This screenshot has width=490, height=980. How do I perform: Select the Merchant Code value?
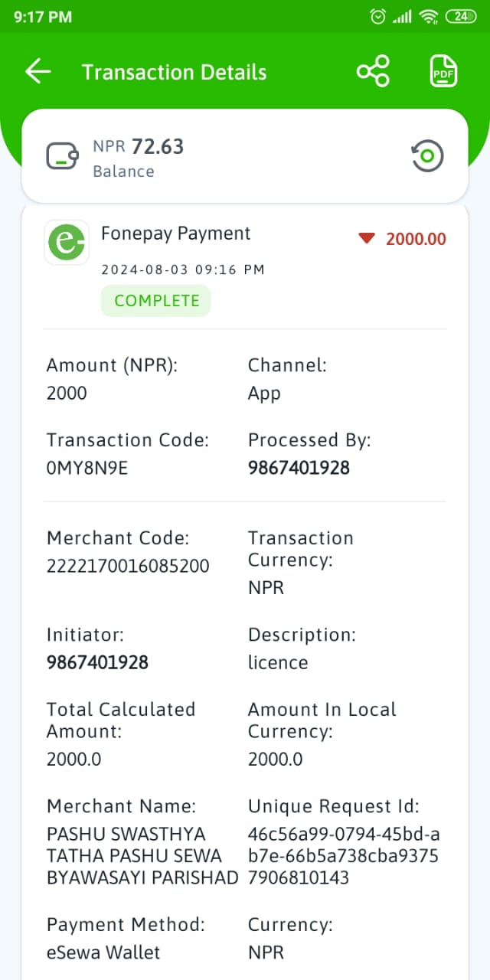(x=128, y=566)
